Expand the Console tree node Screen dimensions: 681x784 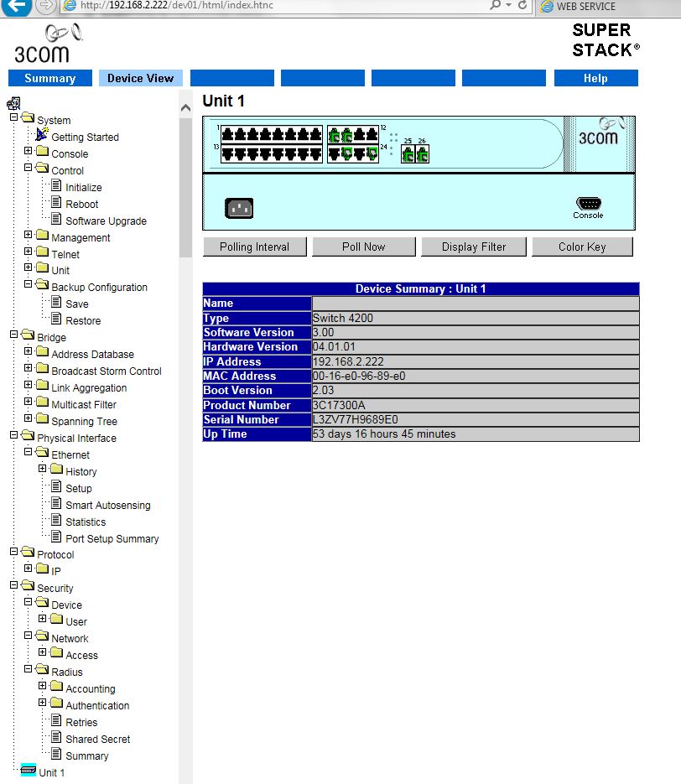(x=28, y=150)
